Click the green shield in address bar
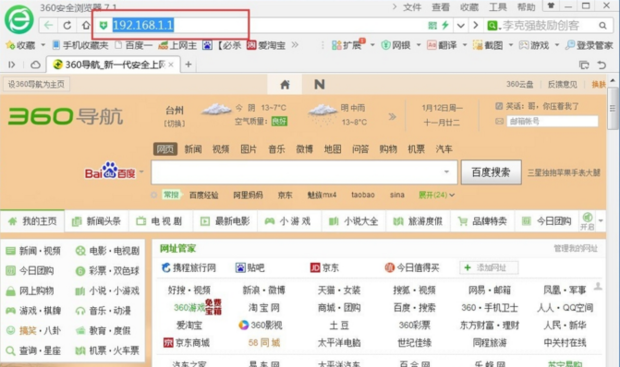This screenshot has width=620, height=367. tap(103, 26)
